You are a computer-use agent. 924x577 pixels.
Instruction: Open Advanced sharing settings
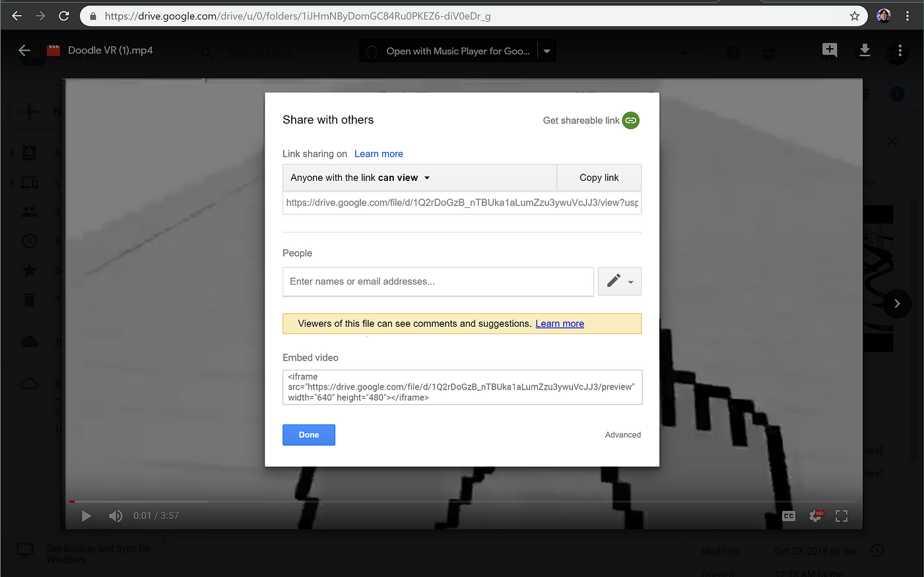pos(623,434)
